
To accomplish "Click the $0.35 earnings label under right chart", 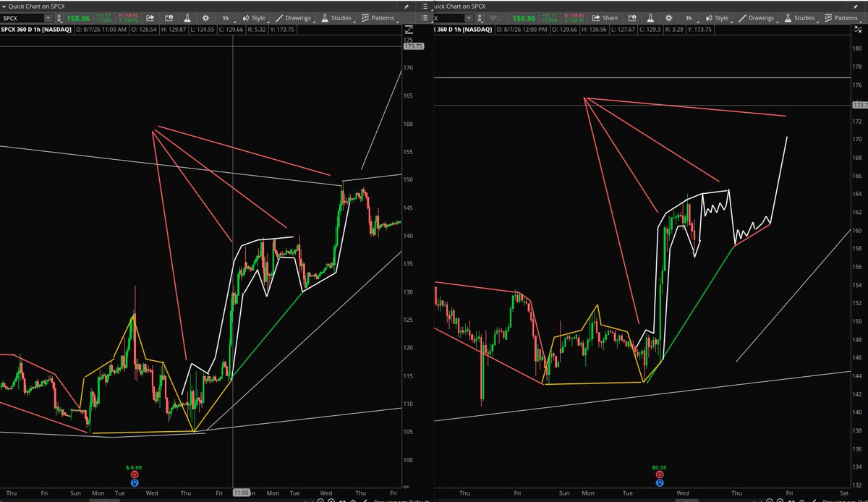I will (660, 467).
